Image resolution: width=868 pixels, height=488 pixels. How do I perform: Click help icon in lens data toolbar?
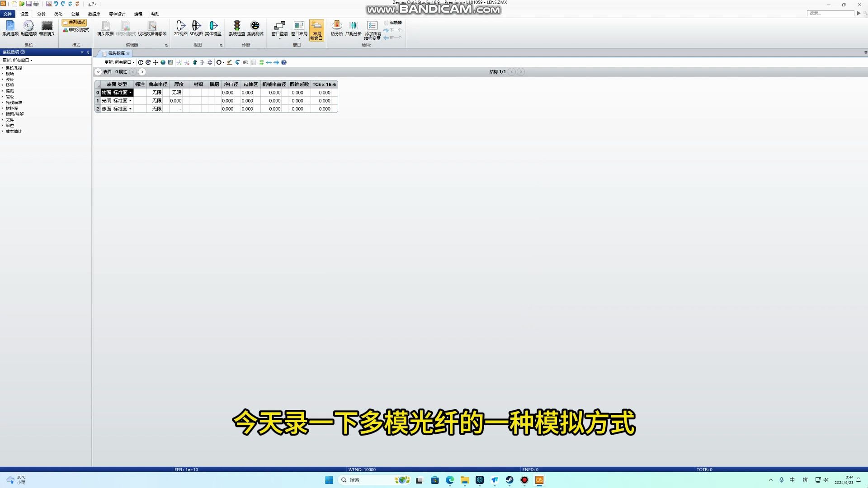tap(284, 62)
